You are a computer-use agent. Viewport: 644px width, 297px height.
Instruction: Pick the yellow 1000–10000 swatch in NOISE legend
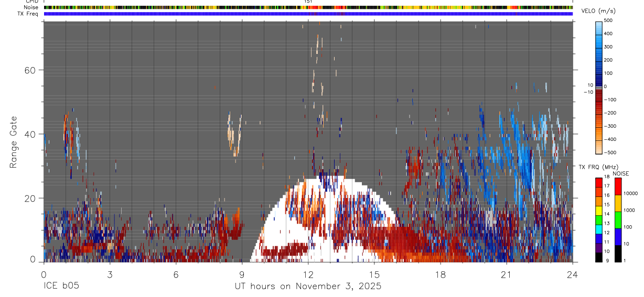[618, 203]
